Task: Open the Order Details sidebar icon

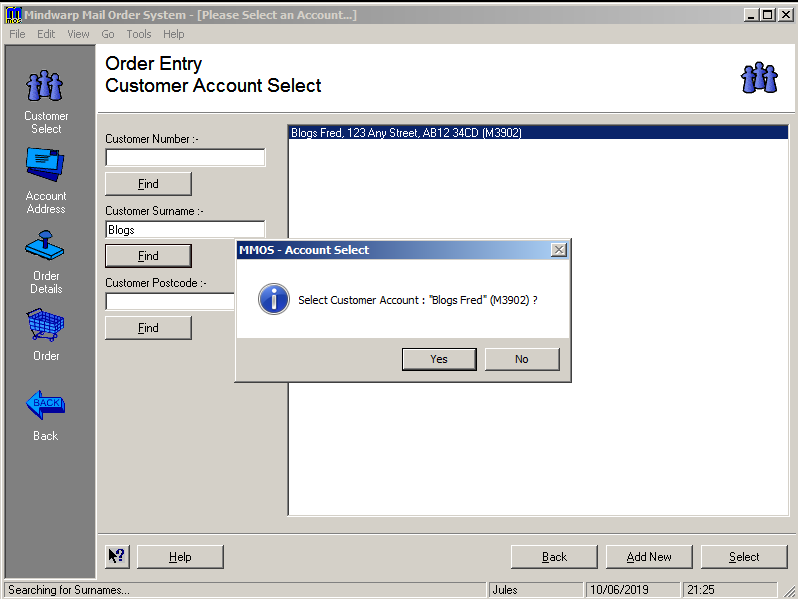Action: pos(45,245)
